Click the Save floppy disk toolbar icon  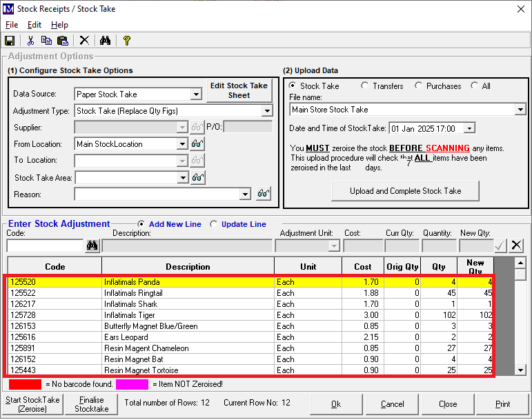(x=10, y=41)
